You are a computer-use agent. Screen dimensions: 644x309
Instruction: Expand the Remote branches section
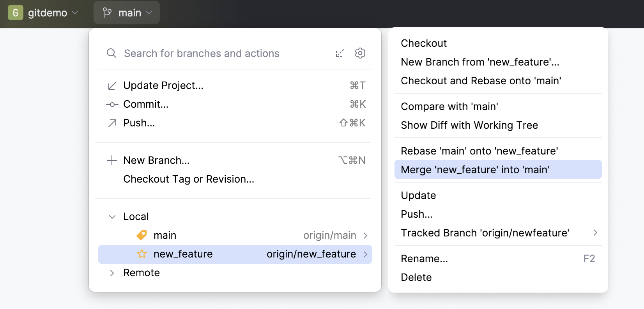pos(112,273)
